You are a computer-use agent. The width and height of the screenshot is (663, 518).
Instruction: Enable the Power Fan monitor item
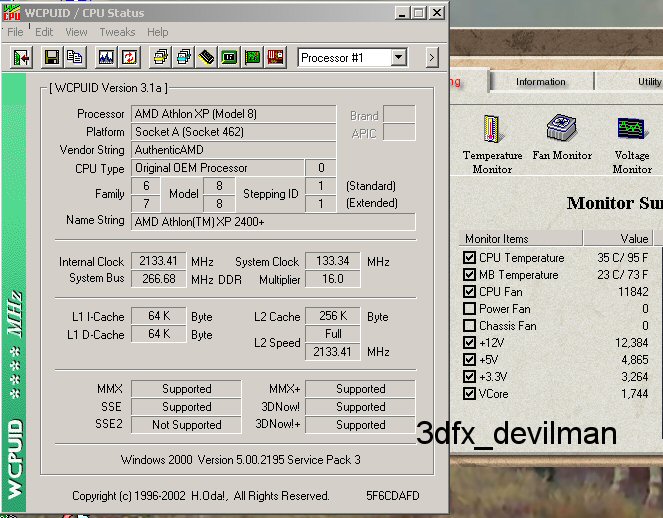(469, 308)
